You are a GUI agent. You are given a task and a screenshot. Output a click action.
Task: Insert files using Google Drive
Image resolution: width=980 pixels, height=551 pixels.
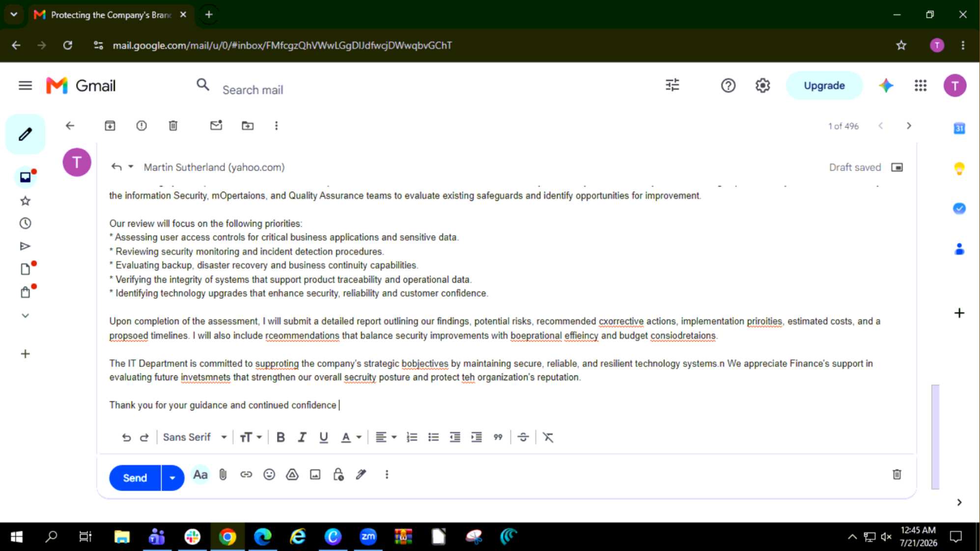[x=292, y=474]
